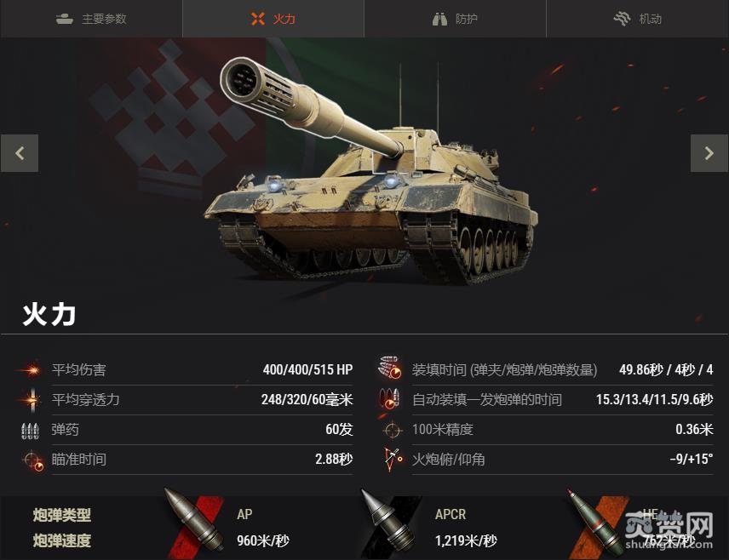Select the 火力 tab
The width and height of the screenshot is (729, 560).
tap(273, 19)
